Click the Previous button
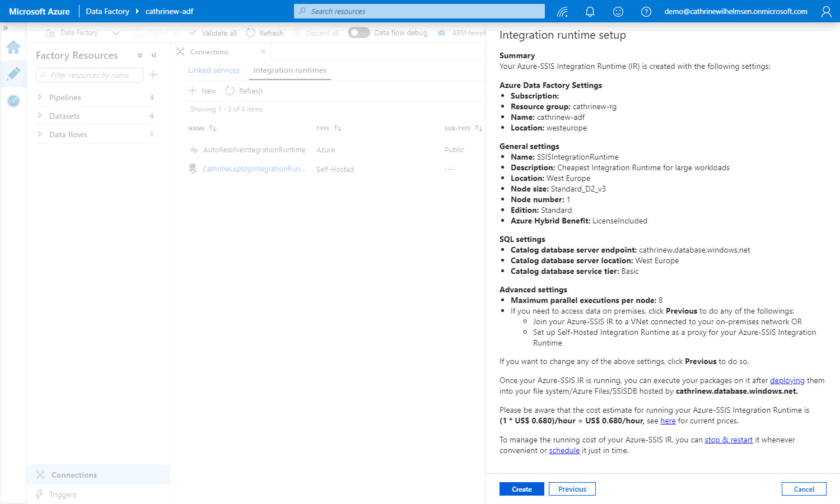Viewport: 840px width, 504px height. pos(572,489)
